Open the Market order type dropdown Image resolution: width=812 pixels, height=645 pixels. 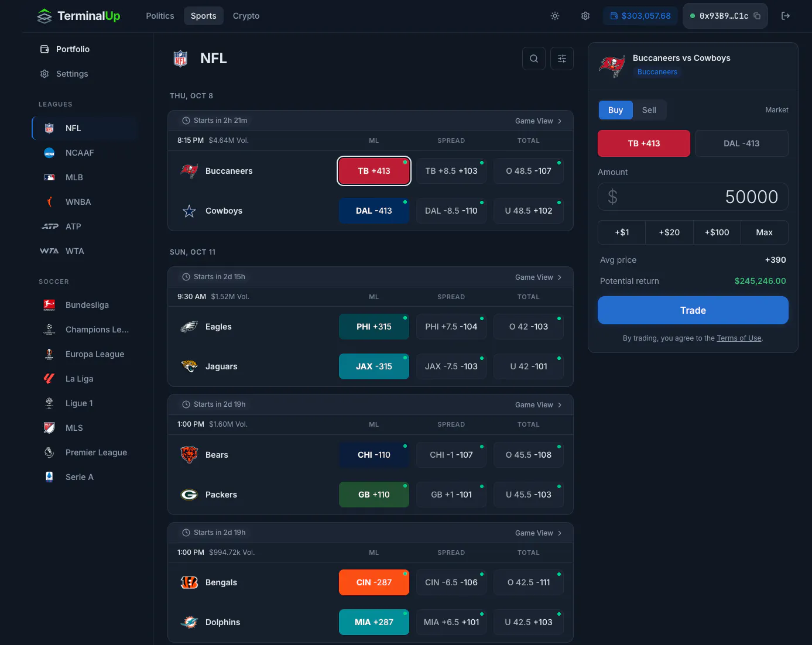pos(777,110)
